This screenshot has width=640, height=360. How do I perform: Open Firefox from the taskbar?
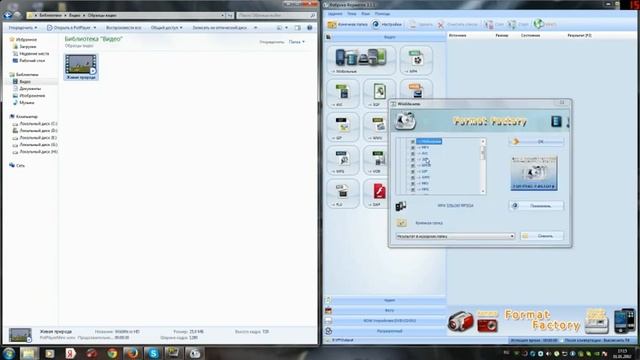[132, 353]
